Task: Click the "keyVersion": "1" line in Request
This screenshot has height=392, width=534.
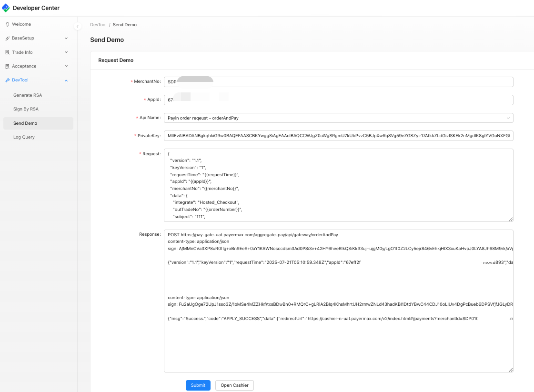Action: [188, 168]
